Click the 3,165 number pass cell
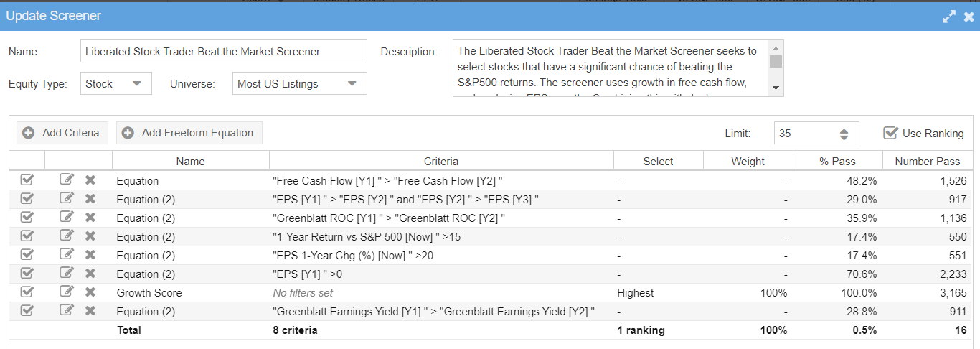980x349 pixels. click(953, 292)
